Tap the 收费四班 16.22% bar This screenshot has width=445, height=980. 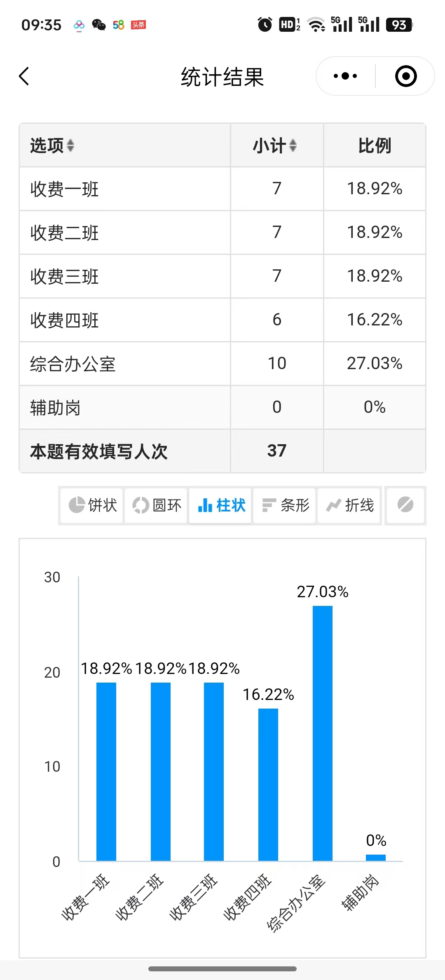[x=268, y=784]
